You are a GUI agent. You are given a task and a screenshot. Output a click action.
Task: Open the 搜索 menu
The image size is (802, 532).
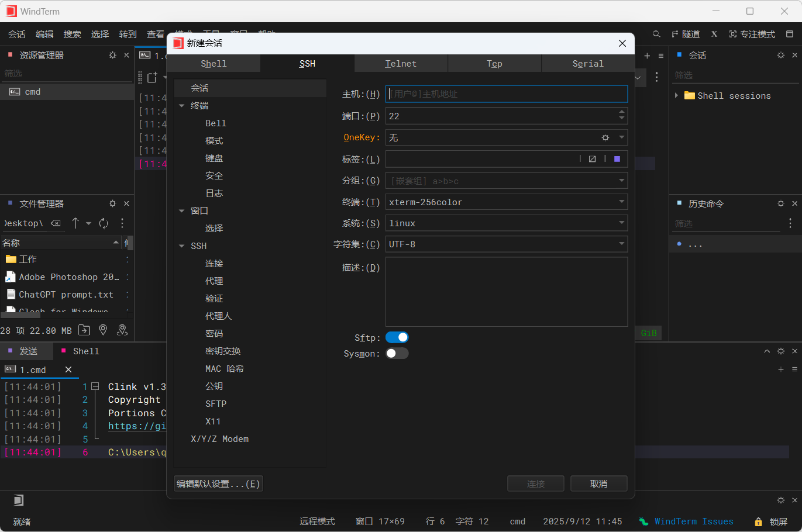coord(73,34)
